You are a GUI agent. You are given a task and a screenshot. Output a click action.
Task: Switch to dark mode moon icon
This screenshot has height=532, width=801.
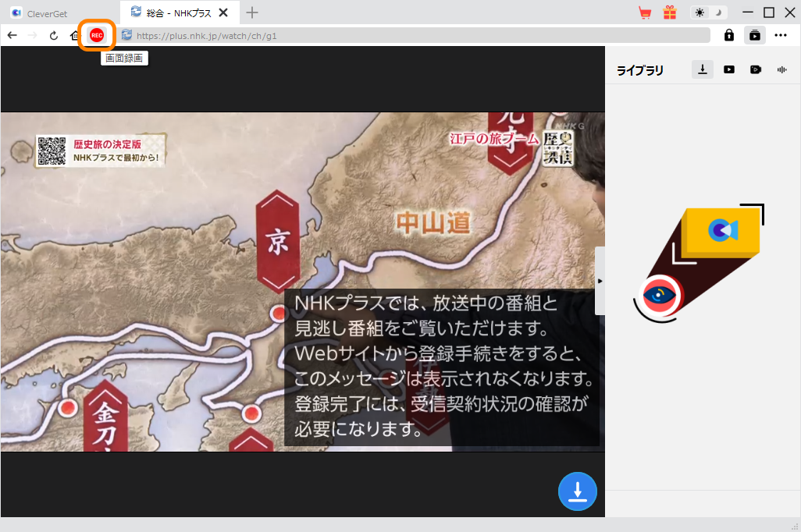tap(718, 12)
